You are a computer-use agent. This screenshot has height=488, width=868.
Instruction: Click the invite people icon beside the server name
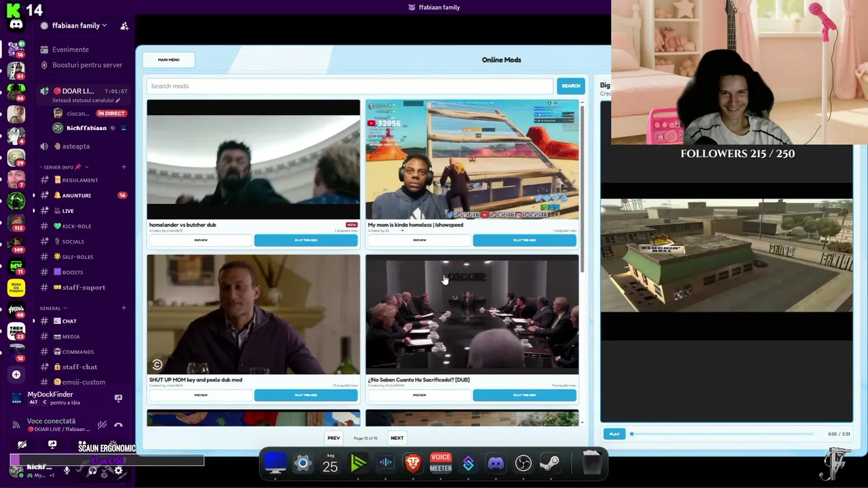124,26
